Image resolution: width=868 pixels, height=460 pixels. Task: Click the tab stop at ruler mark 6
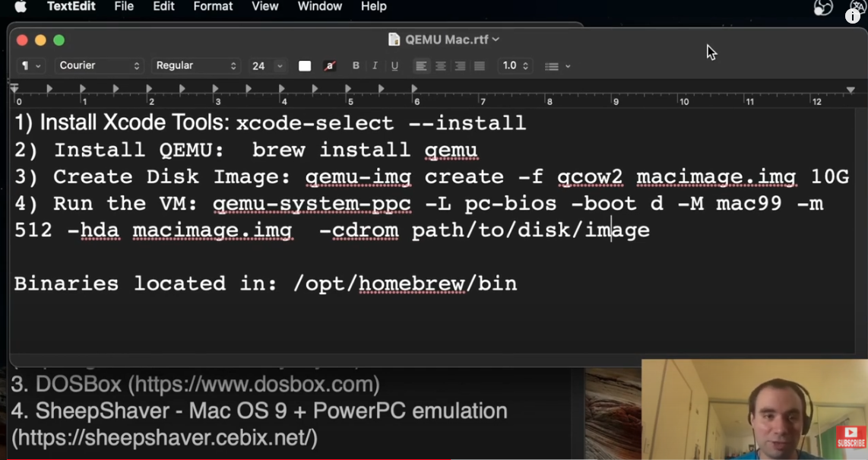[415, 88]
